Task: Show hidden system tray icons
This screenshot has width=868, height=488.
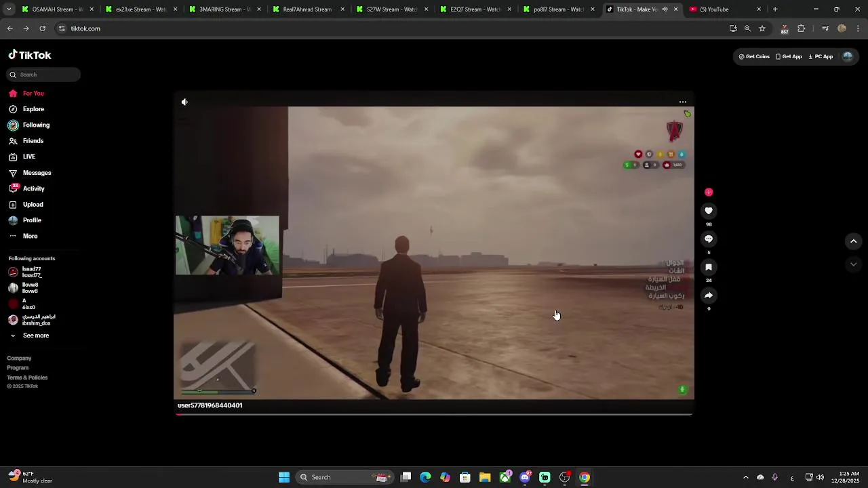Action: click(746, 477)
